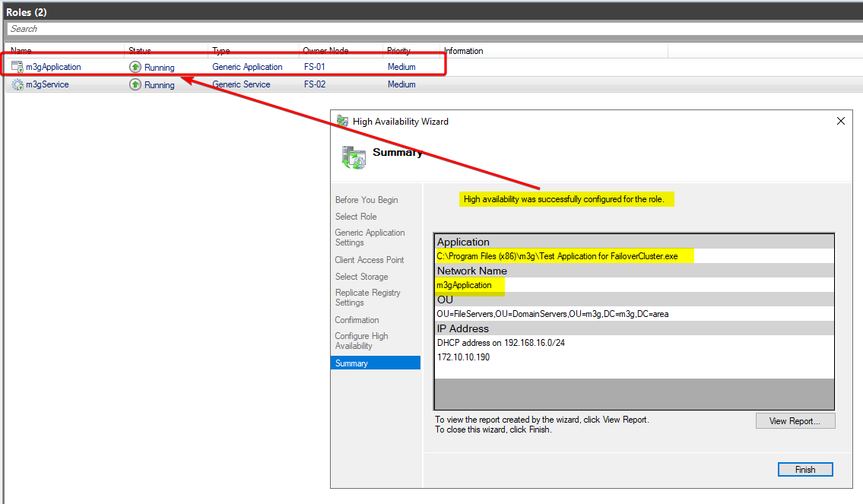Click the m3gApplication network name value
The height and width of the screenshot is (504, 863).
(x=464, y=285)
